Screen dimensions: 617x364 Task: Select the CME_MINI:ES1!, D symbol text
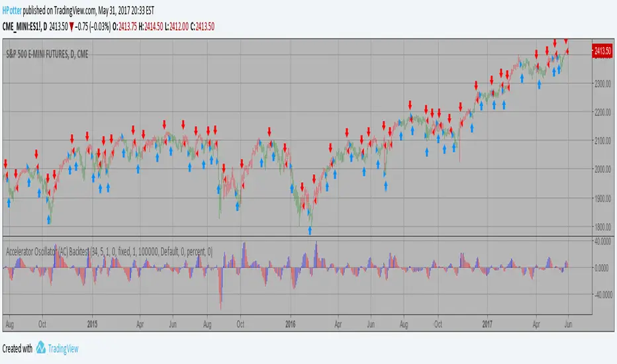[24, 26]
